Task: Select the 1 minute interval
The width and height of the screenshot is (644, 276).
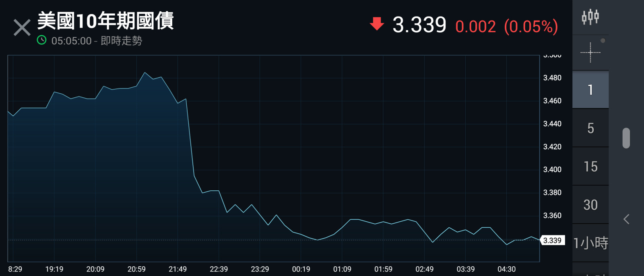Action: pyautogui.click(x=590, y=90)
